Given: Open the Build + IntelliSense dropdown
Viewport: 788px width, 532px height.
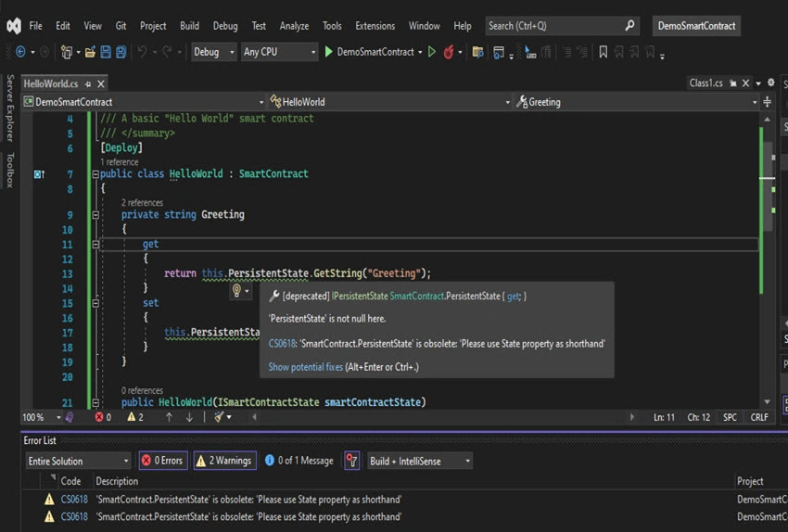Looking at the screenshot, I should coord(420,461).
